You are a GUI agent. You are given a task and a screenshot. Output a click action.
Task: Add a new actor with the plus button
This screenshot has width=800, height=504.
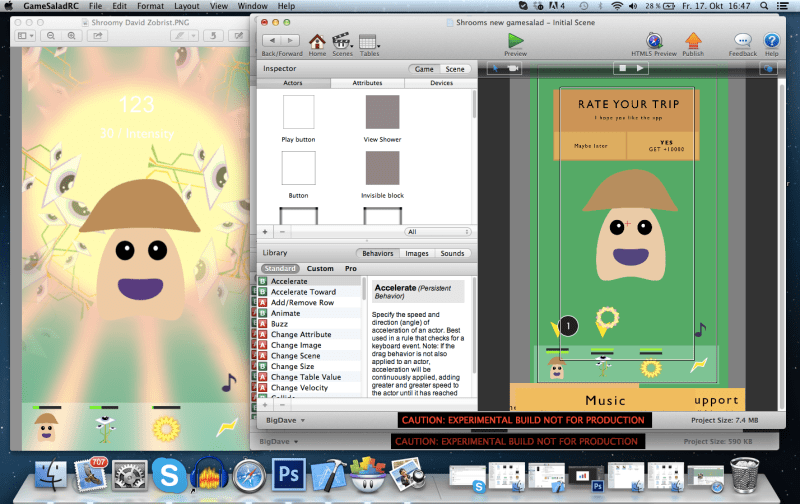[265, 232]
